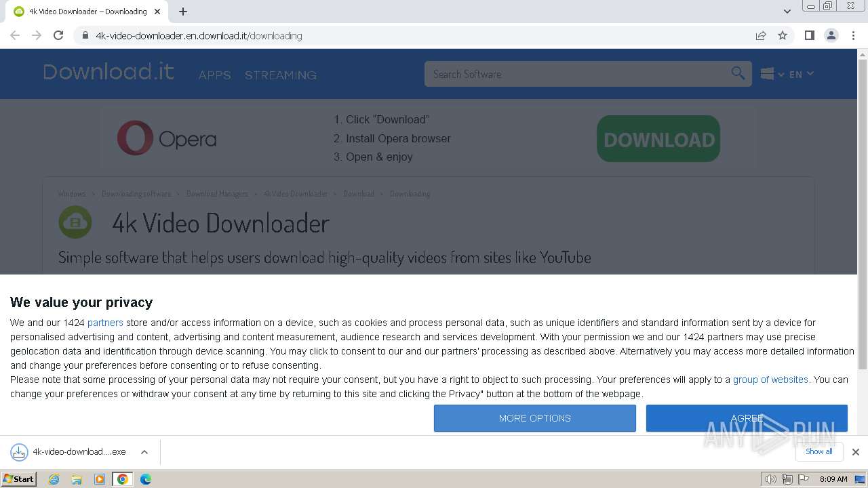Click the 4k Video Downloader app icon

tap(75, 222)
